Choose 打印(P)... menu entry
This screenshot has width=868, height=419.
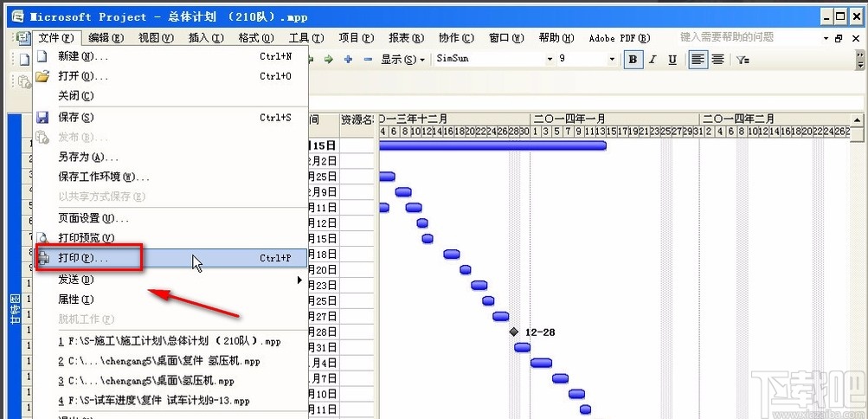click(170, 258)
